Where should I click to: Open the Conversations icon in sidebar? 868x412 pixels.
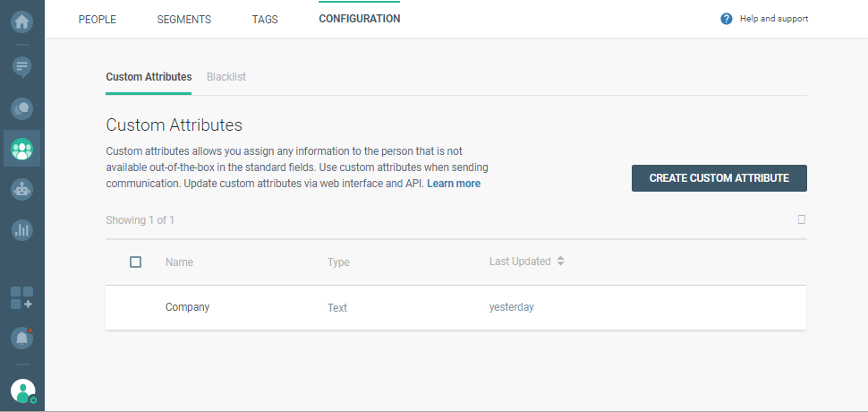point(21,108)
